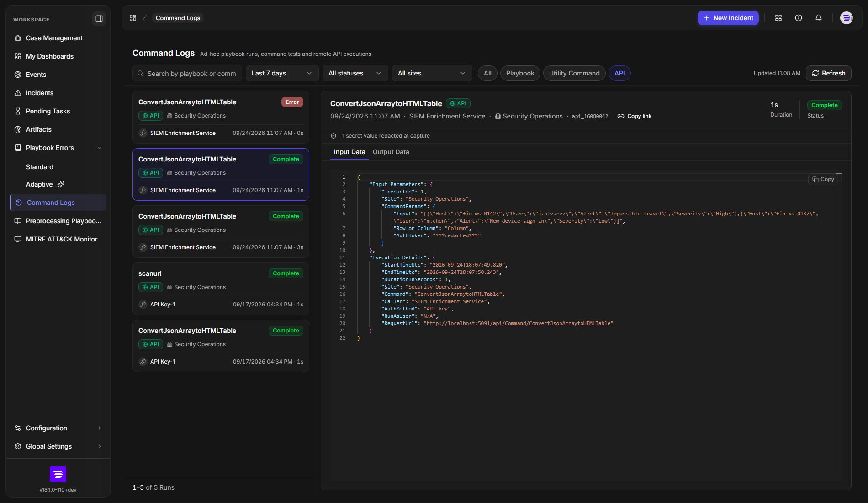Click the app logo above version number
Screen dimensions: 868x503
(x=58, y=474)
